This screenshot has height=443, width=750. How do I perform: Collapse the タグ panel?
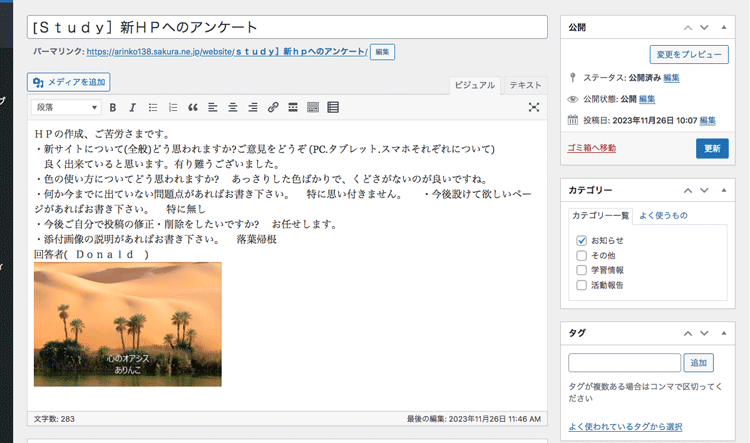pos(725,332)
